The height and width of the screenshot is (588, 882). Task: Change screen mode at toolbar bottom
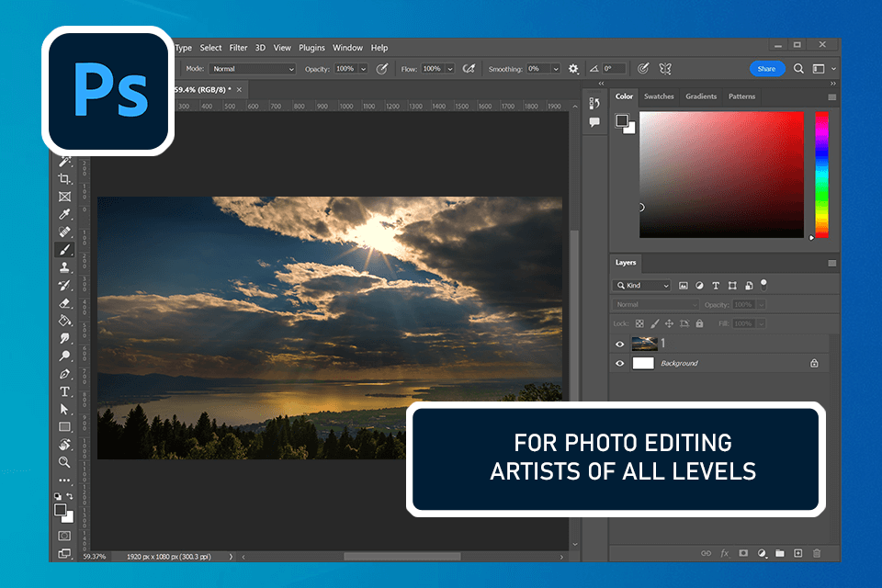64,554
